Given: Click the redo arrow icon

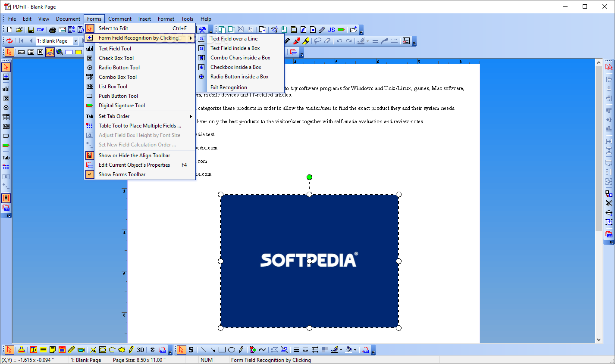Looking at the screenshot, I should 349,41.
